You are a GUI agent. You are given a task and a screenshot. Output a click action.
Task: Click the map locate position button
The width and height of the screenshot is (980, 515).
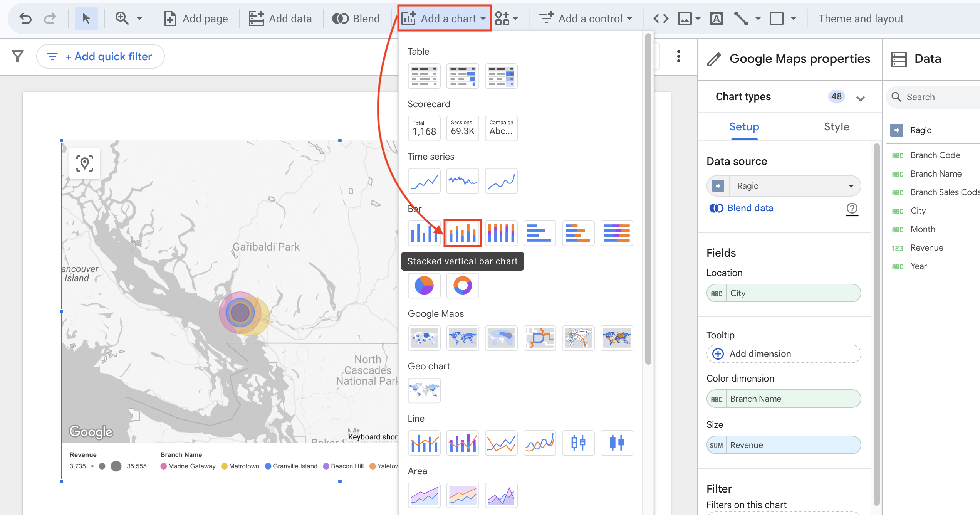click(x=85, y=163)
